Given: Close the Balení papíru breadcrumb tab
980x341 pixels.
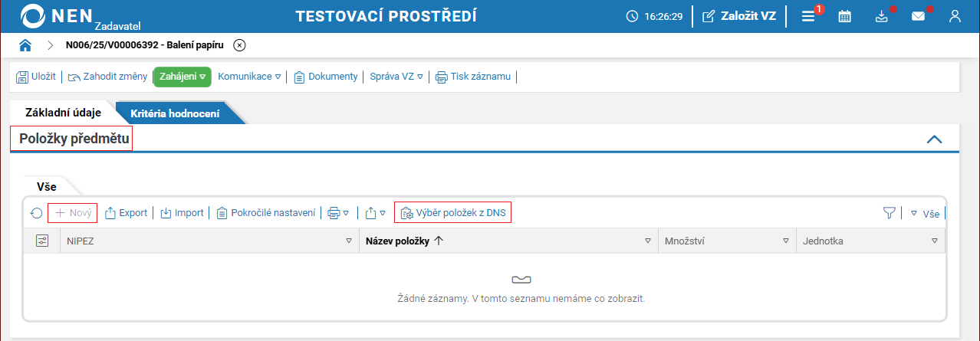Looking at the screenshot, I should pyautogui.click(x=239, y=45).
